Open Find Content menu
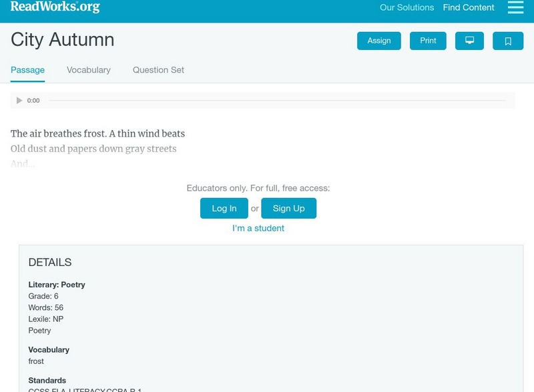This screenshot has height=392, width=534. point(469,7)
